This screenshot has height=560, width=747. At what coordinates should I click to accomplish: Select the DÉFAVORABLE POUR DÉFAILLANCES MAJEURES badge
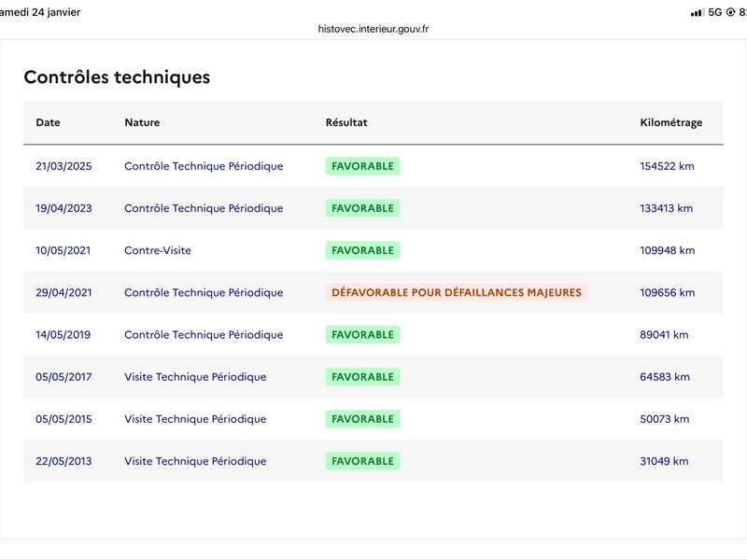click(456, 292)
